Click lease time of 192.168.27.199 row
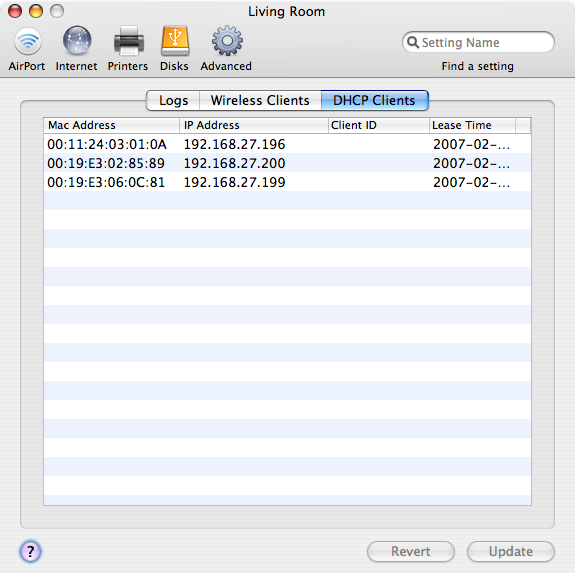 (472, 182)
